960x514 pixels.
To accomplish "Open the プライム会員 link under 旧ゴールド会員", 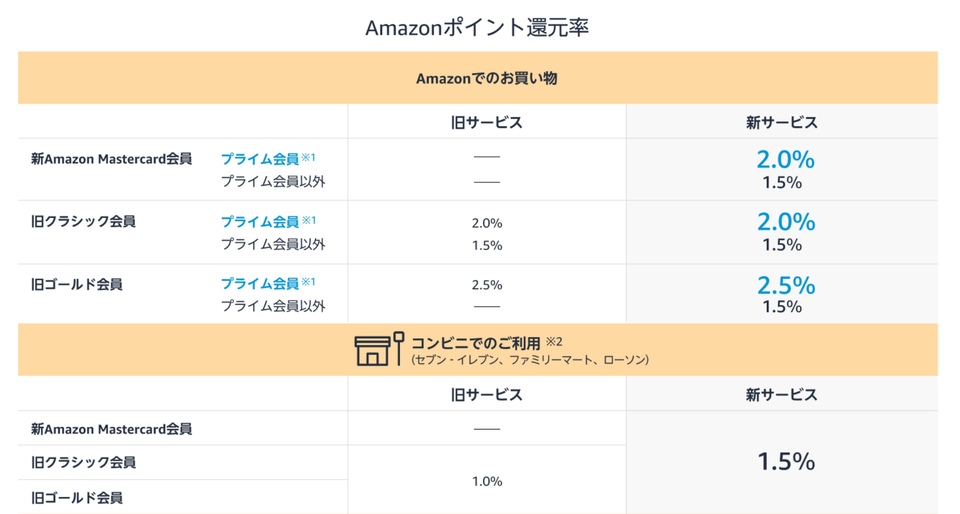I will tap(260, 283).
